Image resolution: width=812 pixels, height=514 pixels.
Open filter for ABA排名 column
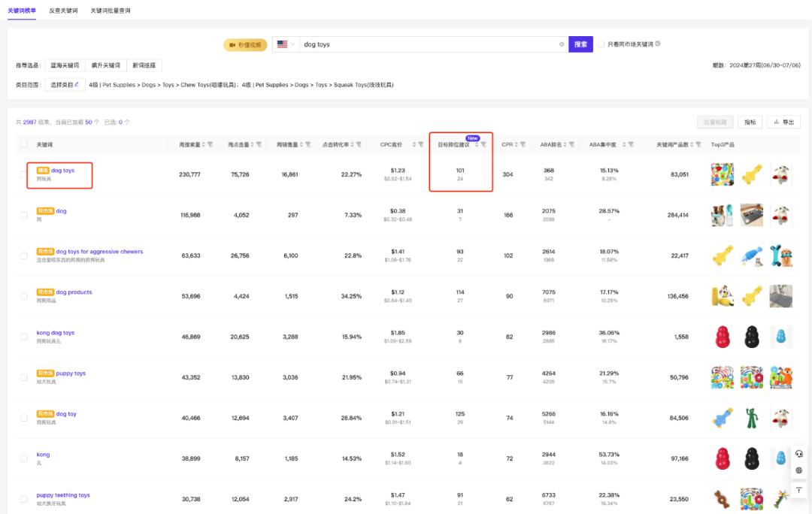coord(571,145)
